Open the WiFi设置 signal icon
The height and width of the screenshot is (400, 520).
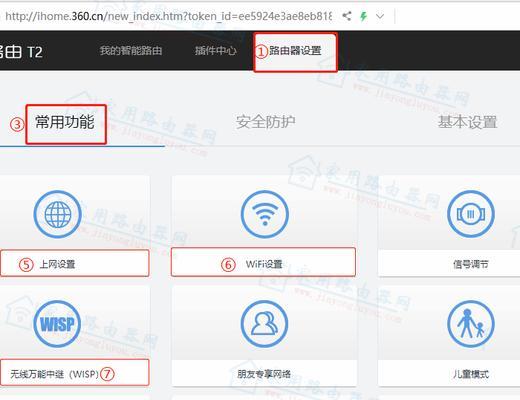coord(265,214)
